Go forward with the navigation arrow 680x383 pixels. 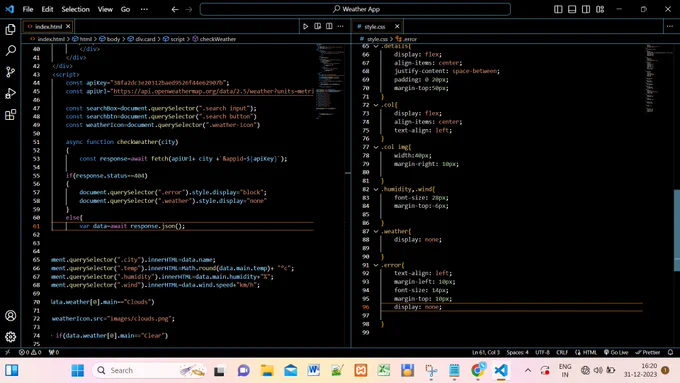click(189, 9)
